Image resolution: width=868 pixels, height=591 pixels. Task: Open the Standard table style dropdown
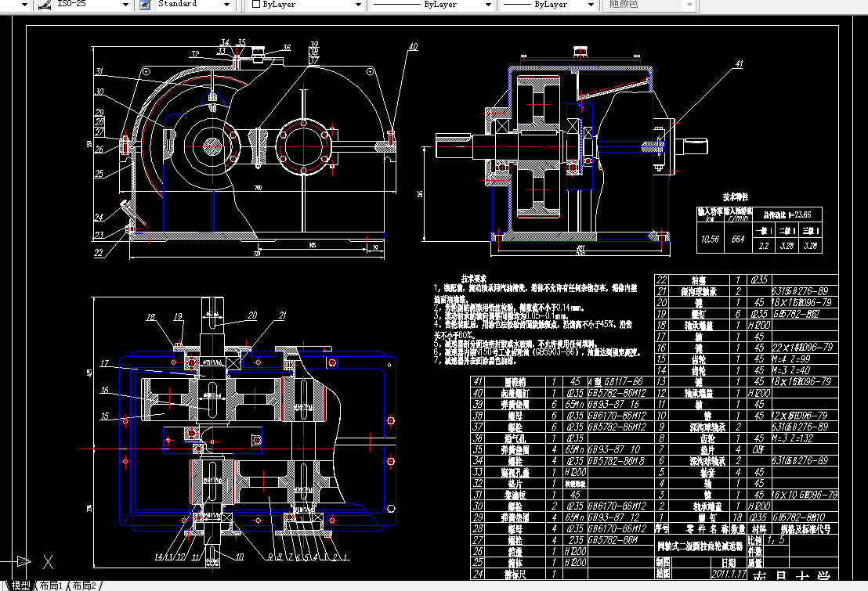[226, 5]
